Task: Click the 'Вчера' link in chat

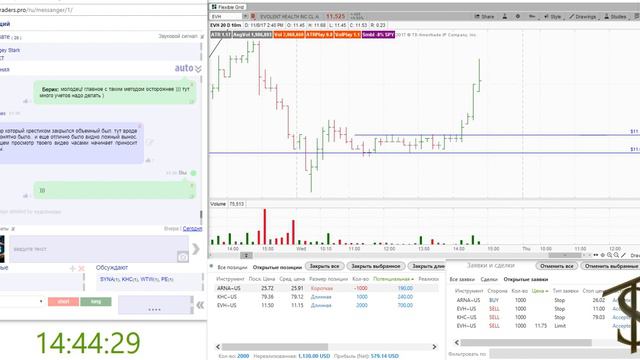Action: point(172,229)
